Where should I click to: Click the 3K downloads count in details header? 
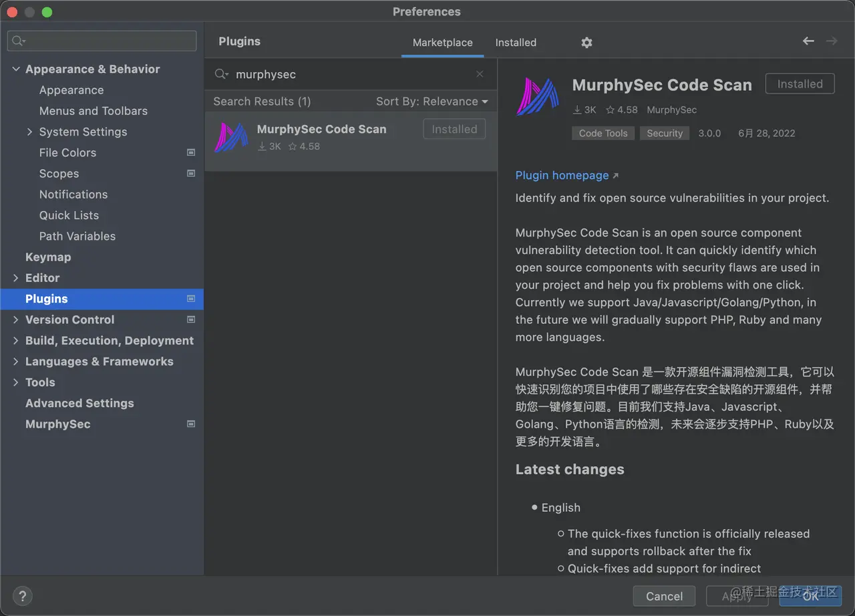(x=584, y=110)
